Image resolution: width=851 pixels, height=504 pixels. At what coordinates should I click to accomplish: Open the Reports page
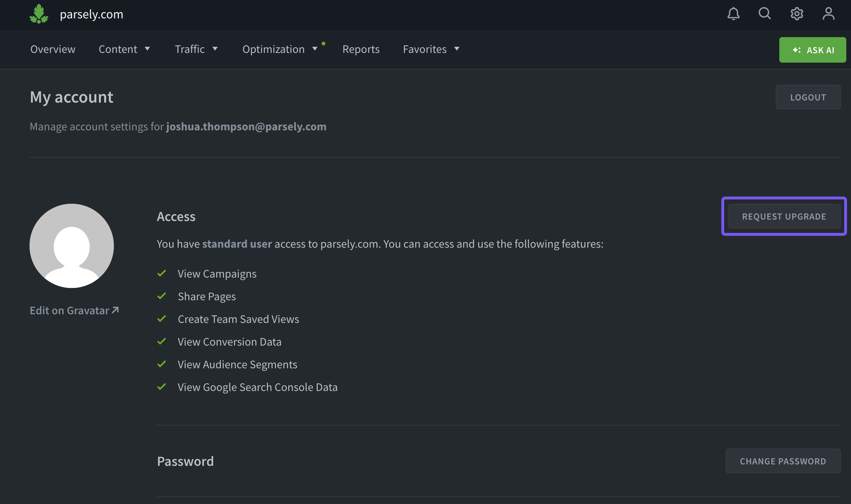coord(361,49)
